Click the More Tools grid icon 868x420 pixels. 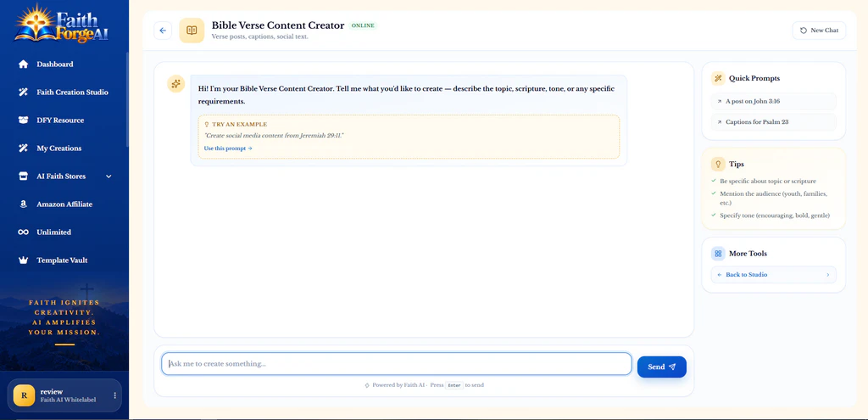[x=718, y=253]
